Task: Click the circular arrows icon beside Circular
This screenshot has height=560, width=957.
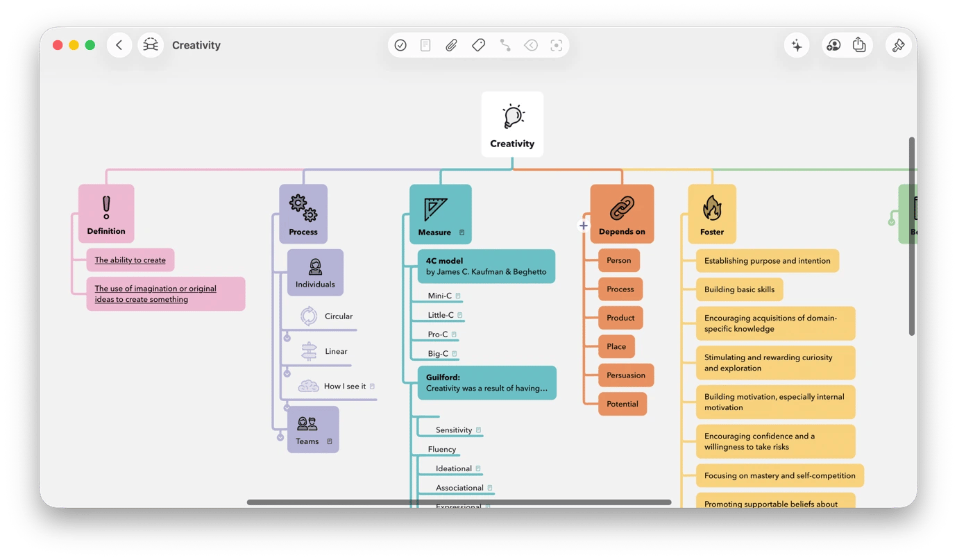Action: (x=309, y=316)
